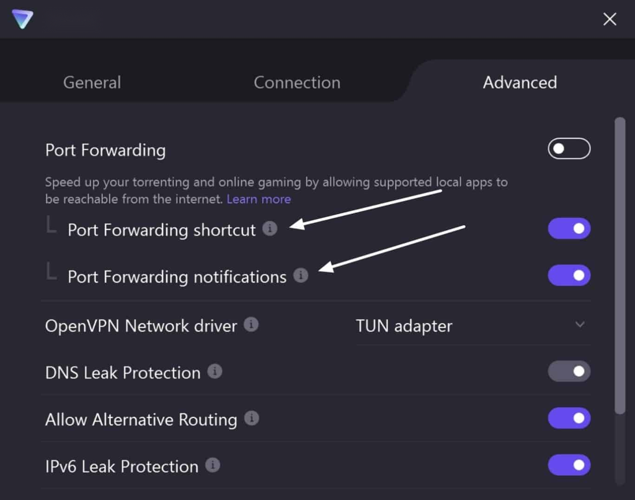
Task: Switch to the General tab
Action: (x=92, y=83)
